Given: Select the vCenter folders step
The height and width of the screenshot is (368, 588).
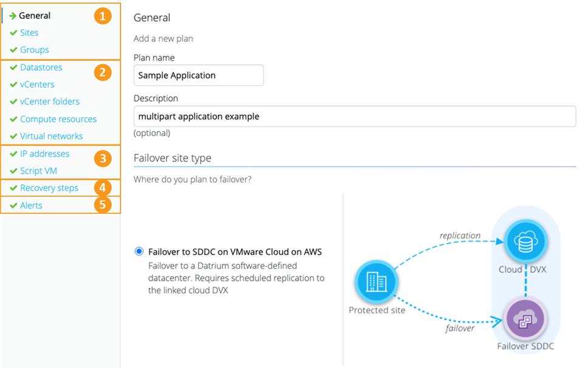Looking at the screenshot, I should (49, 101).
